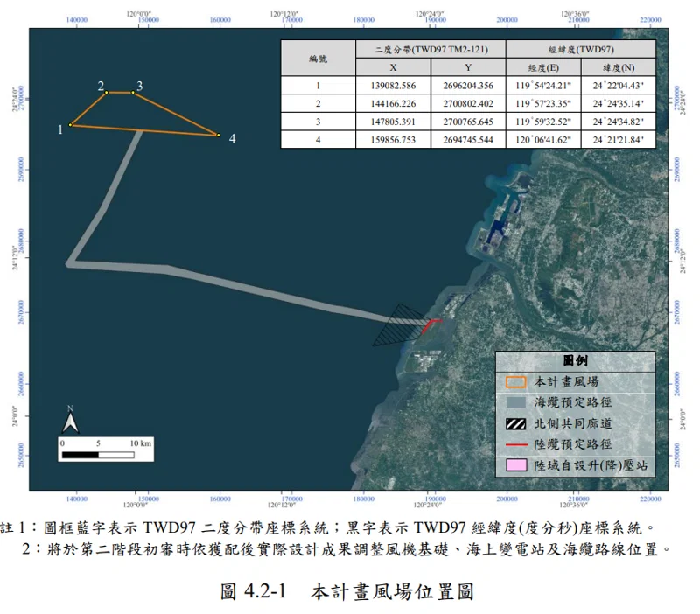Click the orange wind farm legend swatch
Screen dimensions: 700x614
515,382
